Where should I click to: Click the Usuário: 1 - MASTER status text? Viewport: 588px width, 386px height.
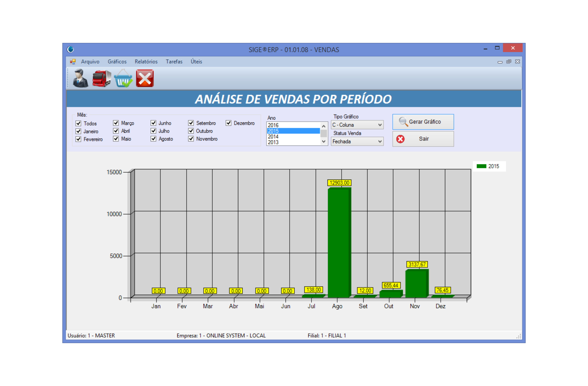pyautogui.click(x=91, y=336)
